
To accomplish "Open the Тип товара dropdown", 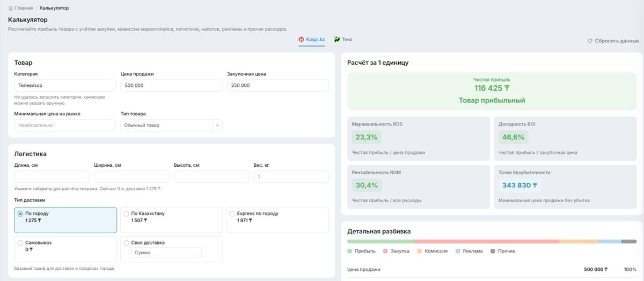I will pos(171,125).
